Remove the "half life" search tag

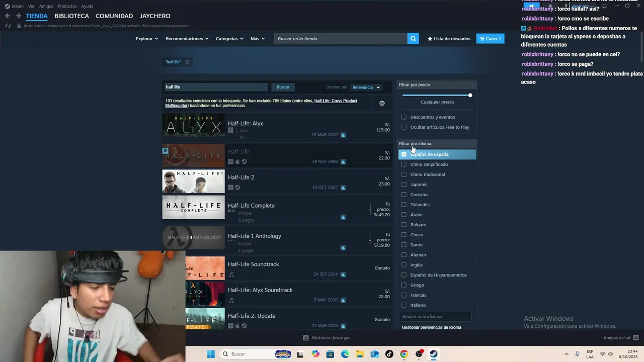click(187, 62)
